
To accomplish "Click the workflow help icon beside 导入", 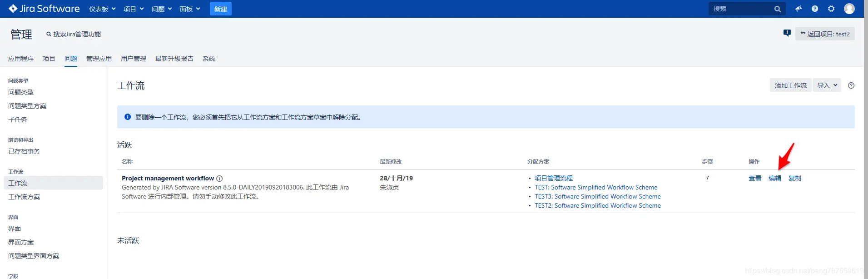I will pos(851,85).
